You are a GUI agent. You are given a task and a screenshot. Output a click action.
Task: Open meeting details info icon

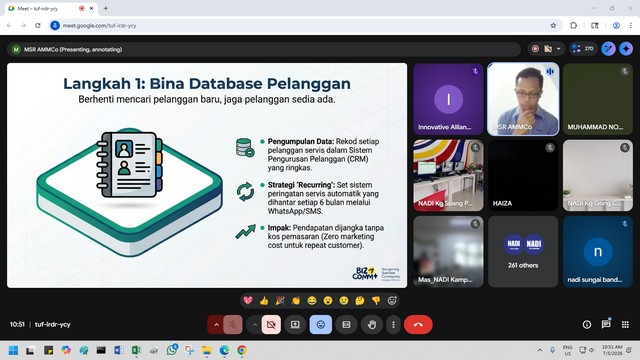point(587,324)
